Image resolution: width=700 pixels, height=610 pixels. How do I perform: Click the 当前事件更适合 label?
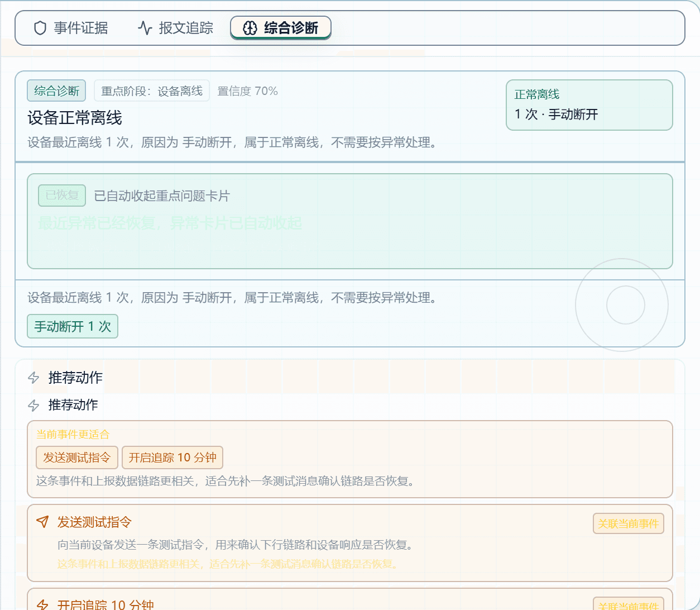point(73,434)
